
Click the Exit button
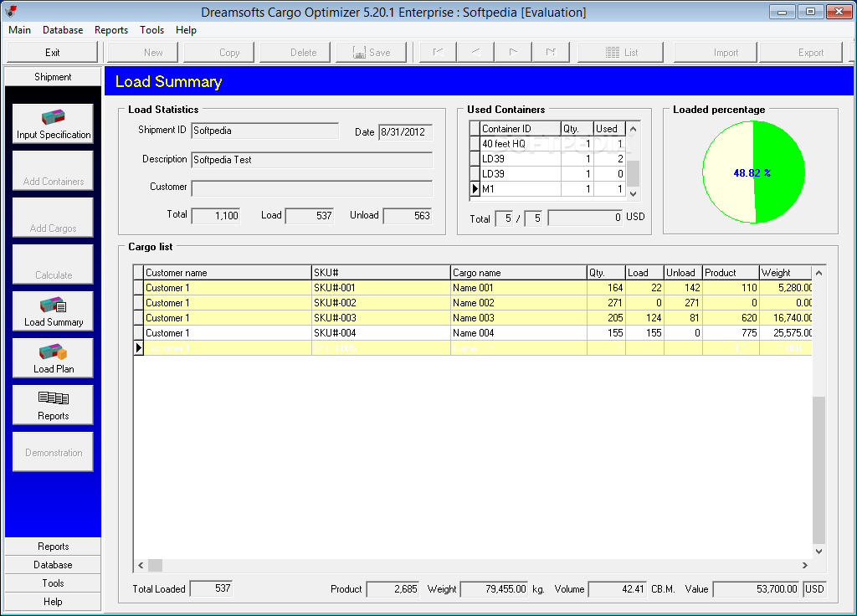(53, 53)
